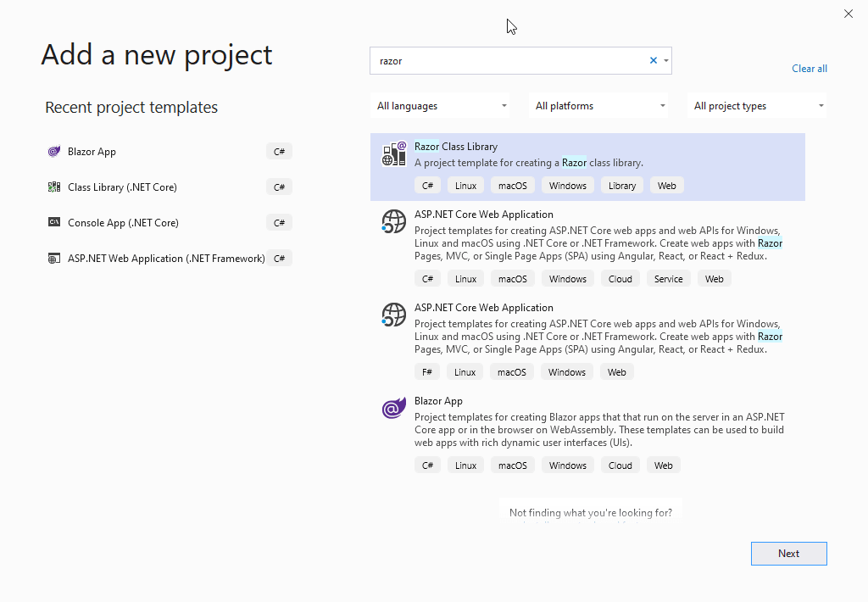
Task: Close the Add a new project dialog
Action: pos(848,14)
